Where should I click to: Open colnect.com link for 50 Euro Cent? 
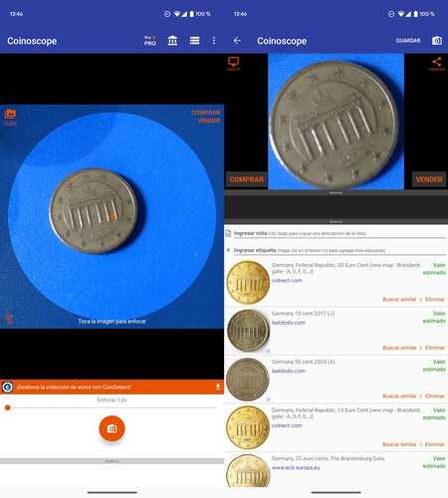(x=287, y=281)
